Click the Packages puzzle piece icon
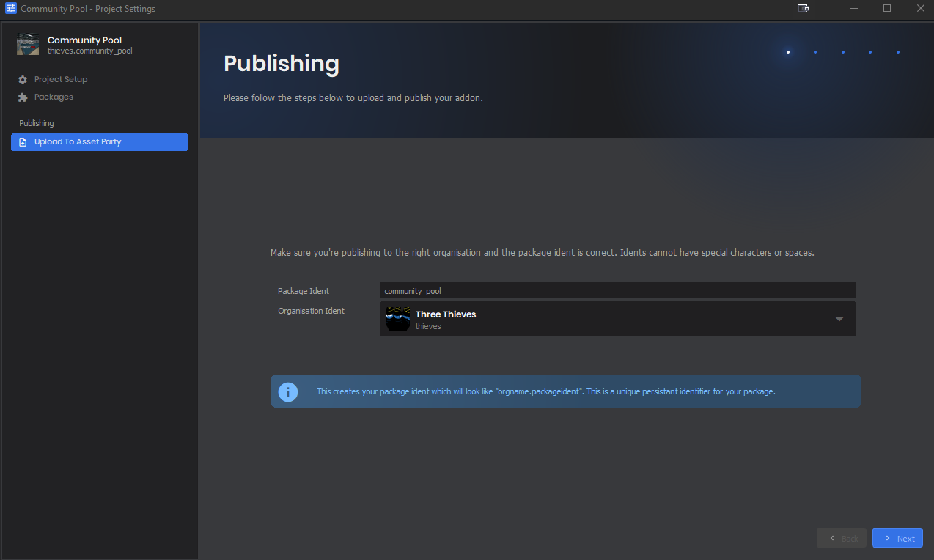 click(x=23, y=97)
